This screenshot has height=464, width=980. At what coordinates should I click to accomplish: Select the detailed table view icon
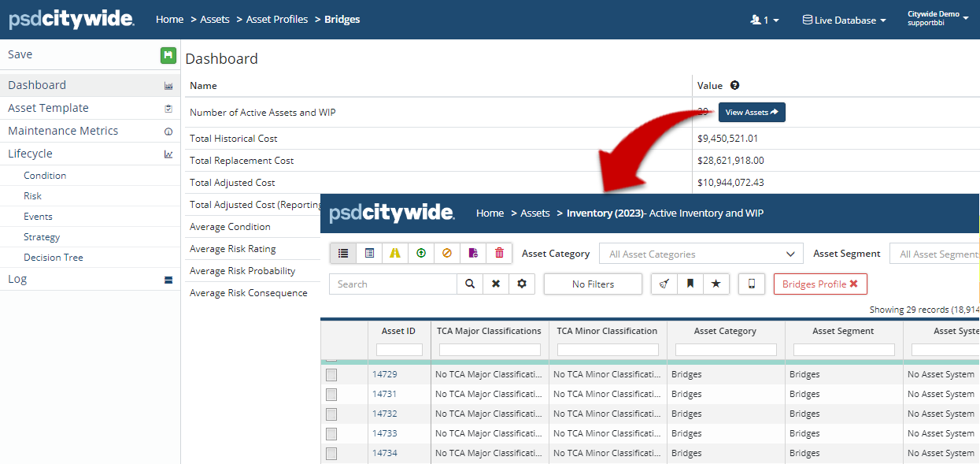[x=369, y=253]
